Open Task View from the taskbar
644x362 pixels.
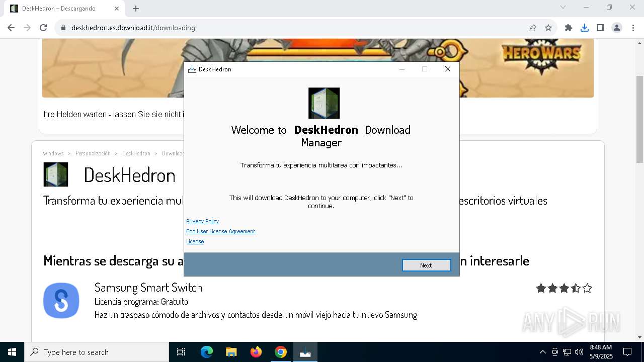click(x=181, y=352)
